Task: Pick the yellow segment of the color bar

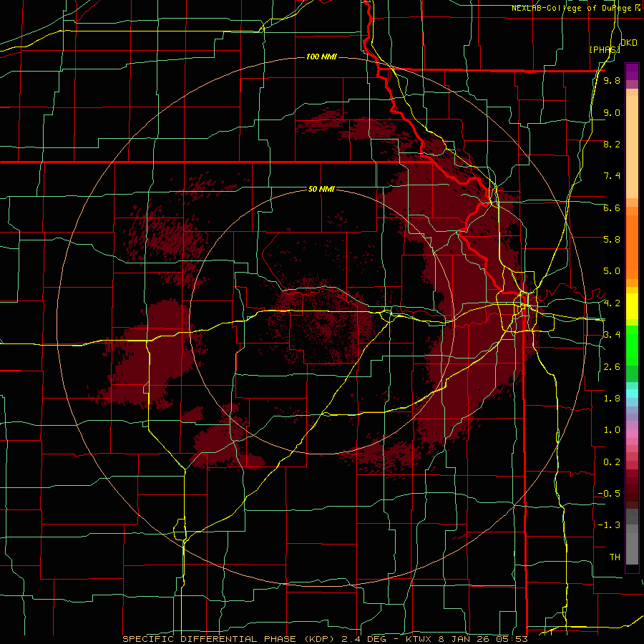Action: click(x=632, y=306)
